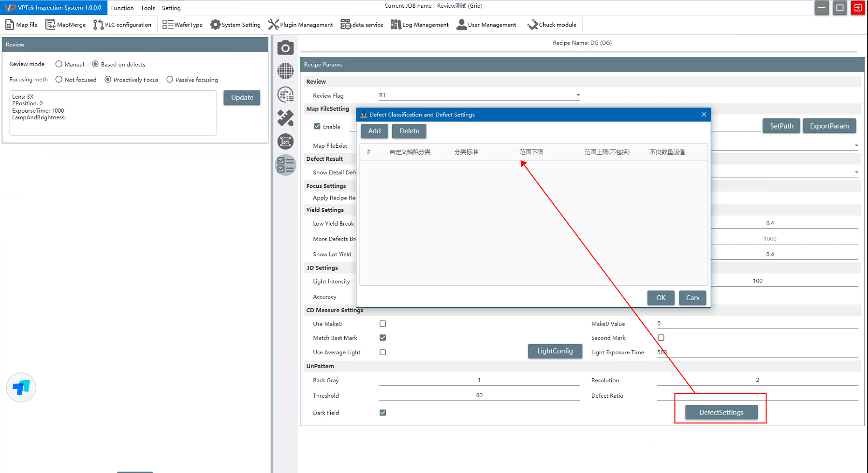868x473 pixels.
Task: Enable the Use Average Light checkbox
Action: click(x=383, y=352)
